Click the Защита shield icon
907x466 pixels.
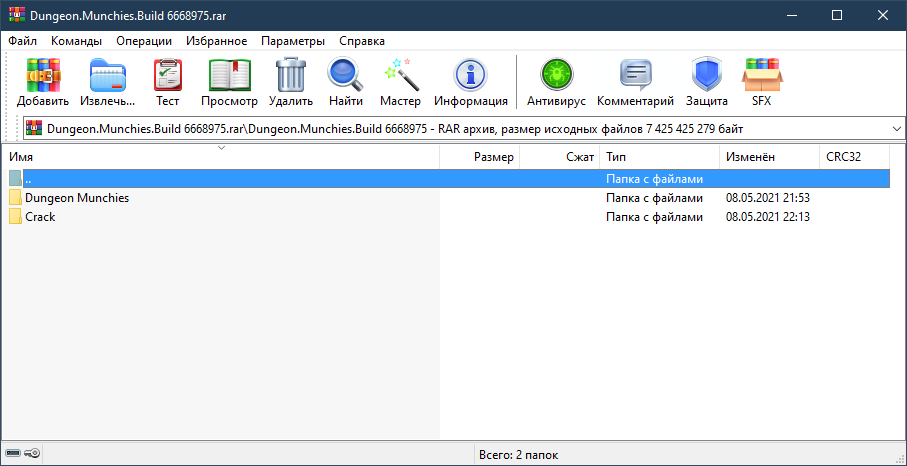click(707, 75)
